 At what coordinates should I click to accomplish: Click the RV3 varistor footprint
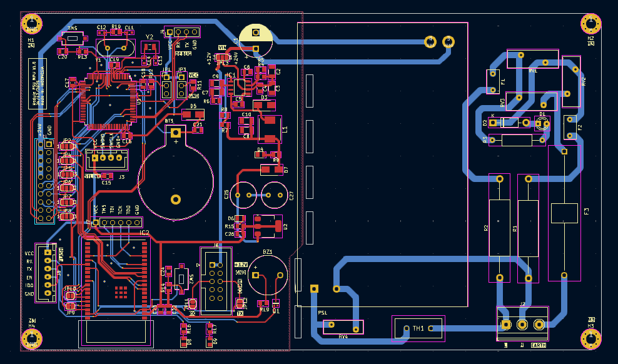[x=532, y=101]
